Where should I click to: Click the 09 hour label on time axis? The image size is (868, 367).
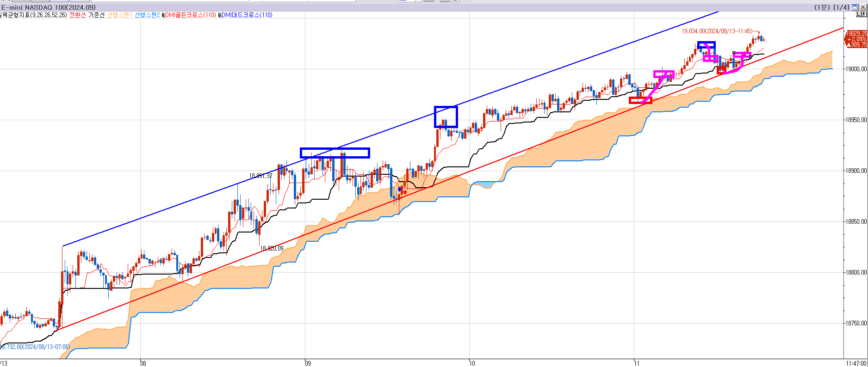(308, 363)
